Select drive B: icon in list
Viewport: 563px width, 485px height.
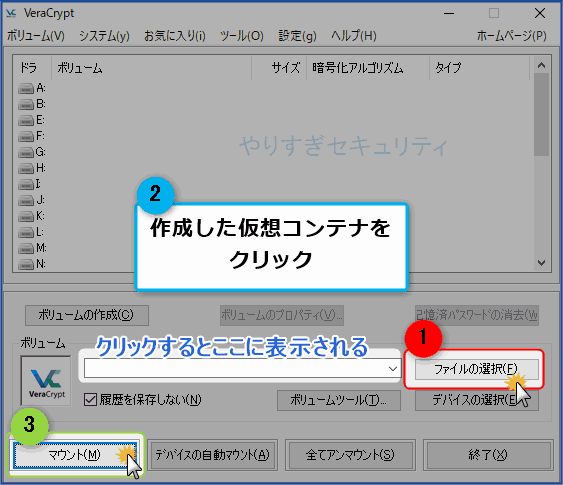[26, 104]
